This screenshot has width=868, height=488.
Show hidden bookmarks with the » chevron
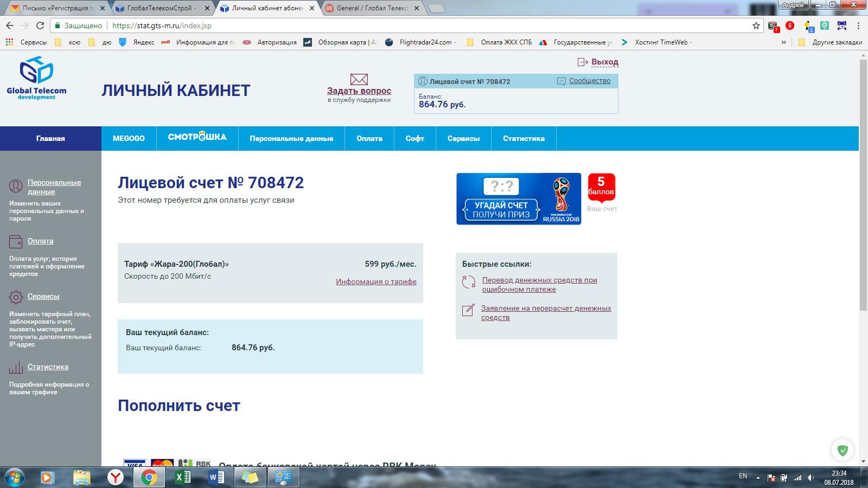tap(783, 42)
